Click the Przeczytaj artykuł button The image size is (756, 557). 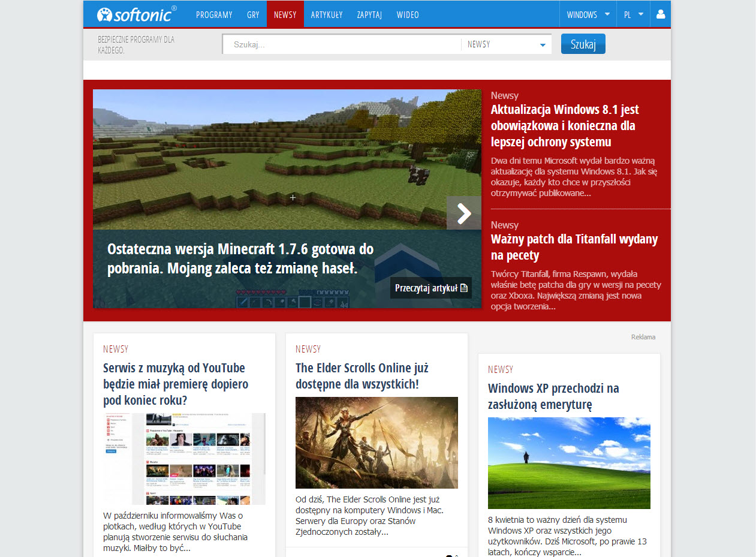click(430, 288)
